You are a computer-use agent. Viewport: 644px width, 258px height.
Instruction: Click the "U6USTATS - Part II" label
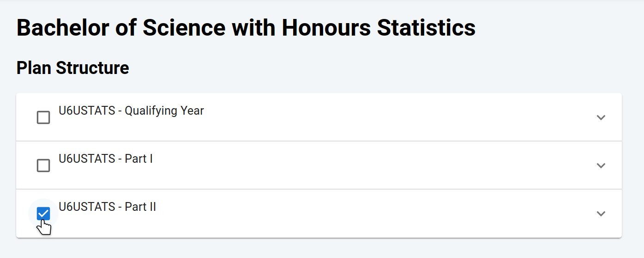click(x=107, y=207)
